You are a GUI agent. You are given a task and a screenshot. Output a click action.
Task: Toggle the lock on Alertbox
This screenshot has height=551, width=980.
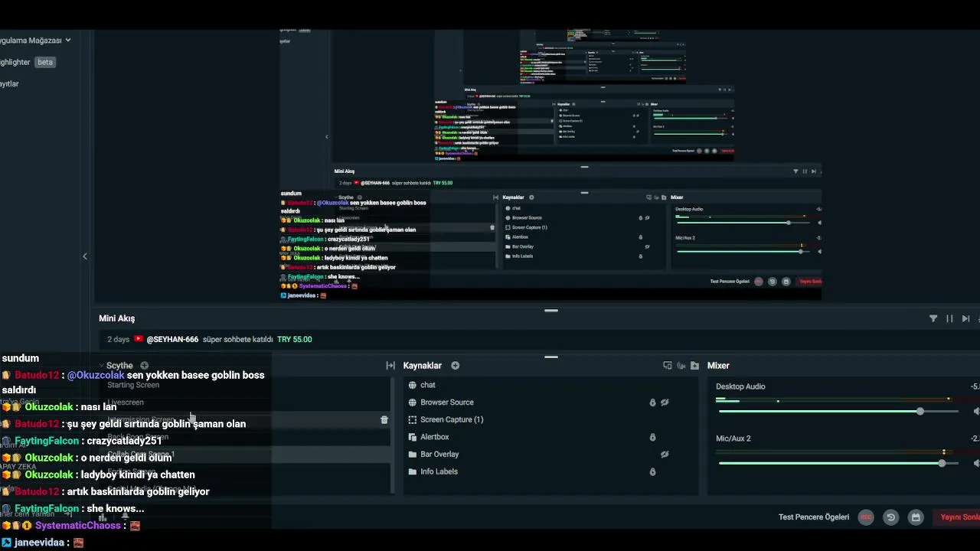652,438
